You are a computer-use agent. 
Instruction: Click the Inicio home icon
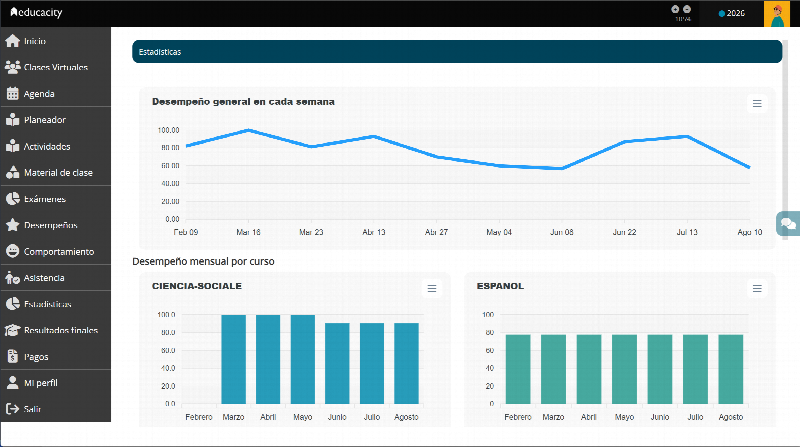coord(12,41)
